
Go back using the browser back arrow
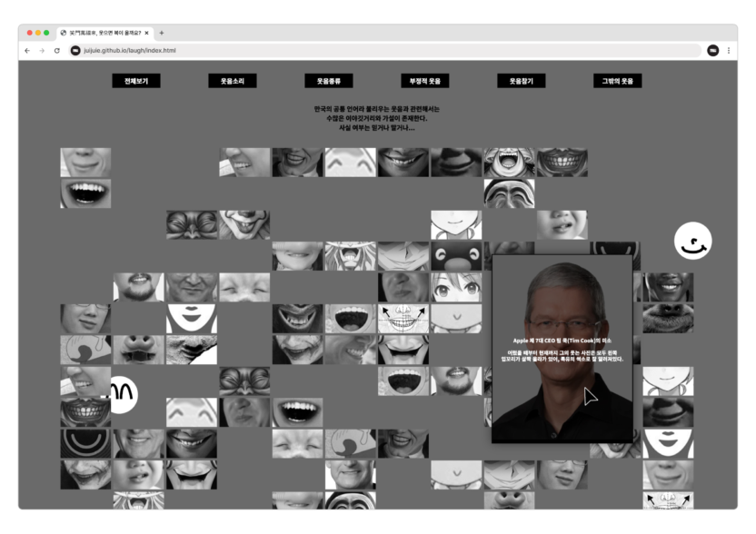click(26, 51)
